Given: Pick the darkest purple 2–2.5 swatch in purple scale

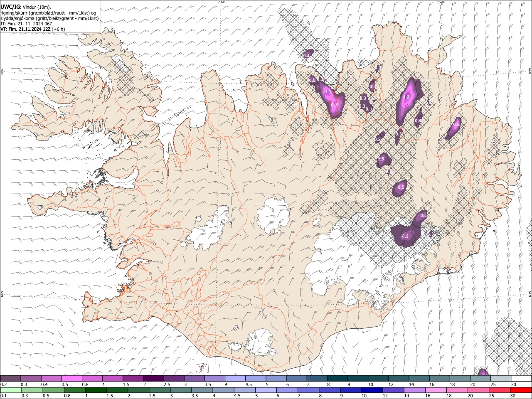Looking at the screenshot, I should (153, 379).
